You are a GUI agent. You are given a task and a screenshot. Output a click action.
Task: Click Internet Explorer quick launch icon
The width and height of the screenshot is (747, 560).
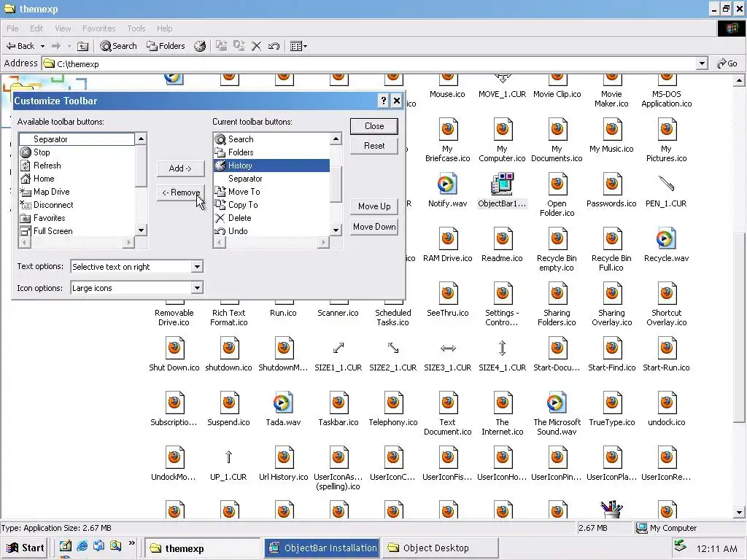(x=82, y=545)
